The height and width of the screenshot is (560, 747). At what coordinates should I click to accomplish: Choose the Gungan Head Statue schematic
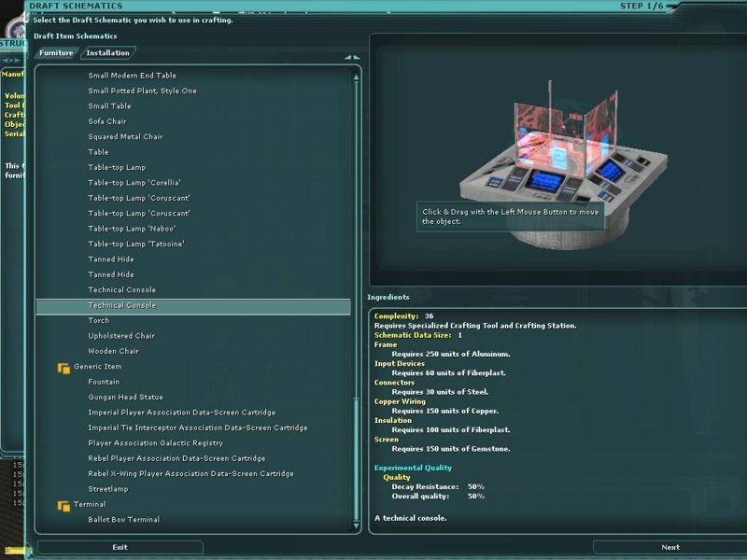pyautogui.click(x=127, y=398)
